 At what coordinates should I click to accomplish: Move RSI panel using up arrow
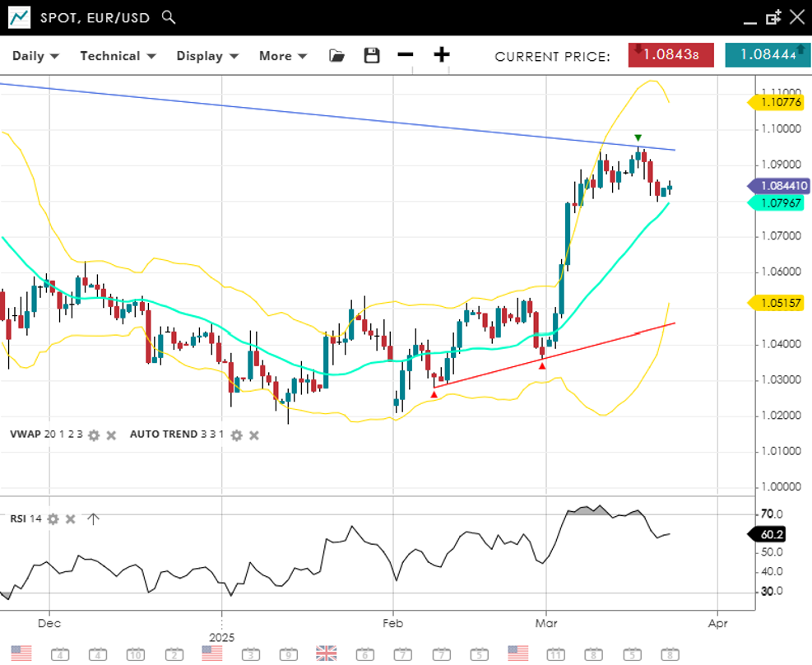93,519
